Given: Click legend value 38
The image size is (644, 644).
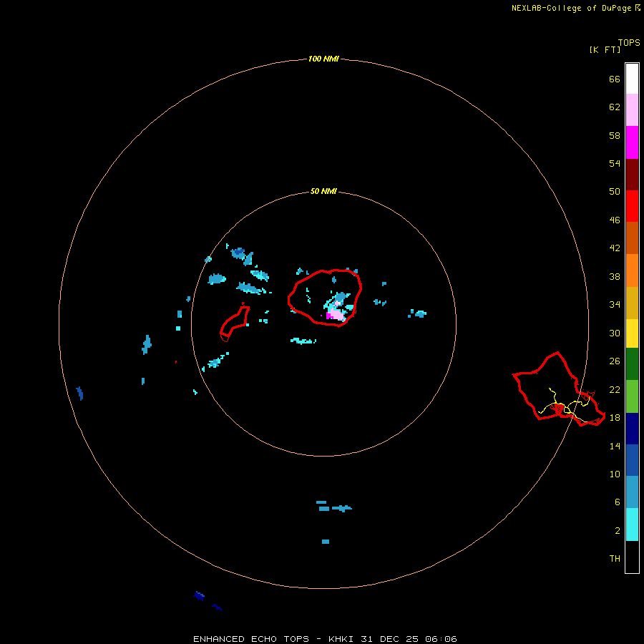Looking at the screenshot, I should coord(615,277).
